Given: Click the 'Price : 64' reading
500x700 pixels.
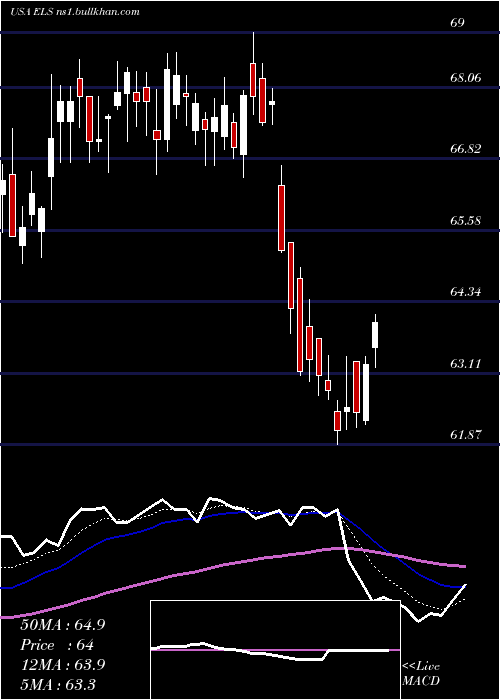Looking at the screenshot, I should click(x=57, y=646).
